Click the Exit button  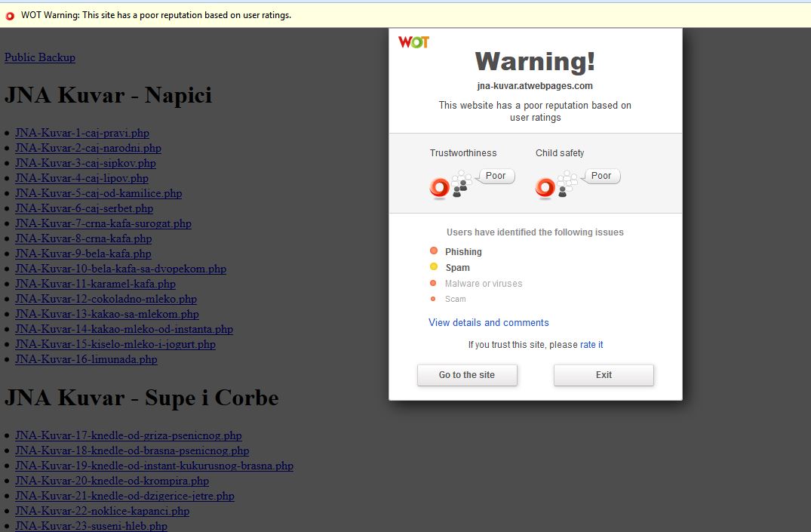point(604,375)
